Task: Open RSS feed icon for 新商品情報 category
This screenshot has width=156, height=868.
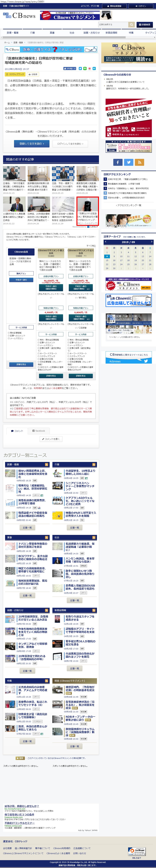Action: 94,610
